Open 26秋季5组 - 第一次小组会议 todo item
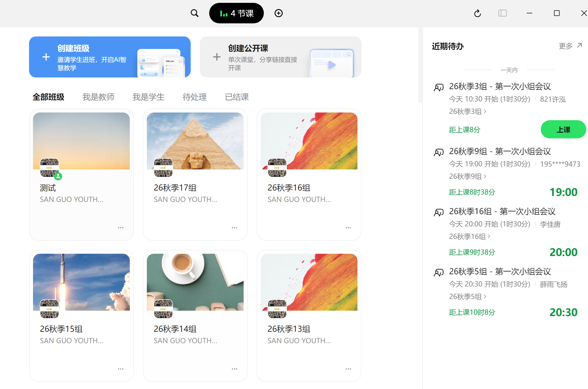 pos(500,272)
